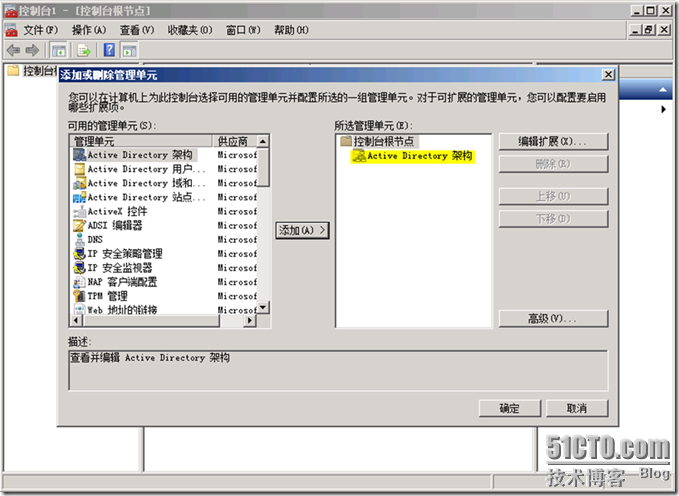Click 下移(D) button

(x=553, y=219)
